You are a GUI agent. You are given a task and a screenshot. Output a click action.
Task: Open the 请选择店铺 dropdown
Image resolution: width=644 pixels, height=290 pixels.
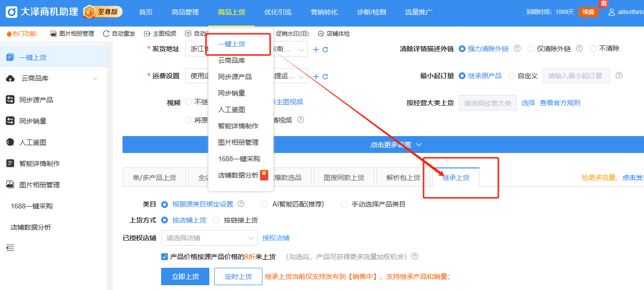[x=209, y=238]
